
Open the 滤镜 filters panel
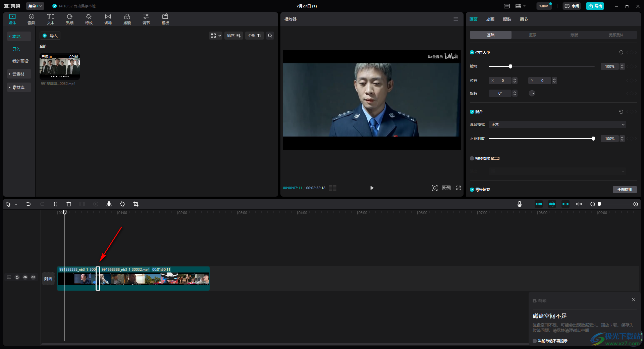[x=127, y=19]
